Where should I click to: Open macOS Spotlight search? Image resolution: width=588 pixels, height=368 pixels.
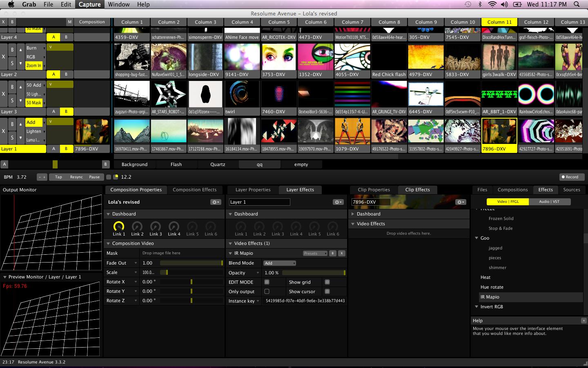coord(577,4)
